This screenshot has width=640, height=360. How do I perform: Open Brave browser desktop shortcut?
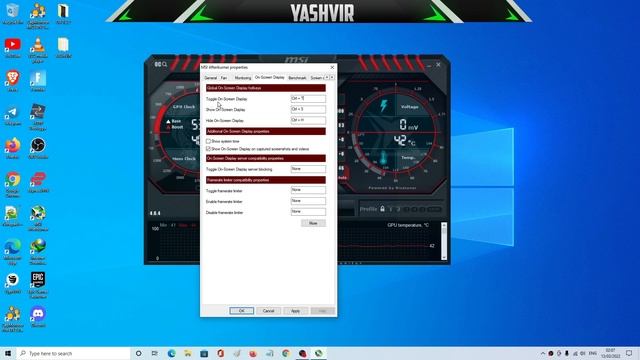click(x=13, y=81)
